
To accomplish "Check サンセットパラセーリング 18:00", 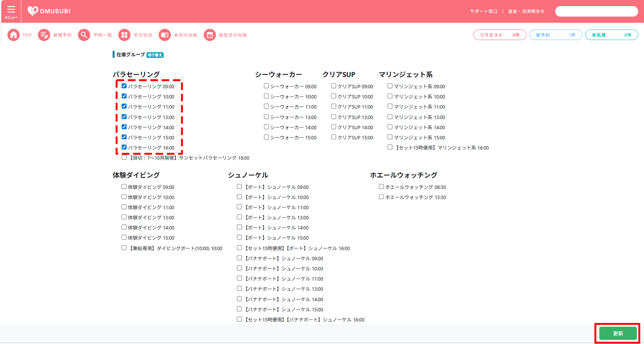I will [x=124, y=158].
